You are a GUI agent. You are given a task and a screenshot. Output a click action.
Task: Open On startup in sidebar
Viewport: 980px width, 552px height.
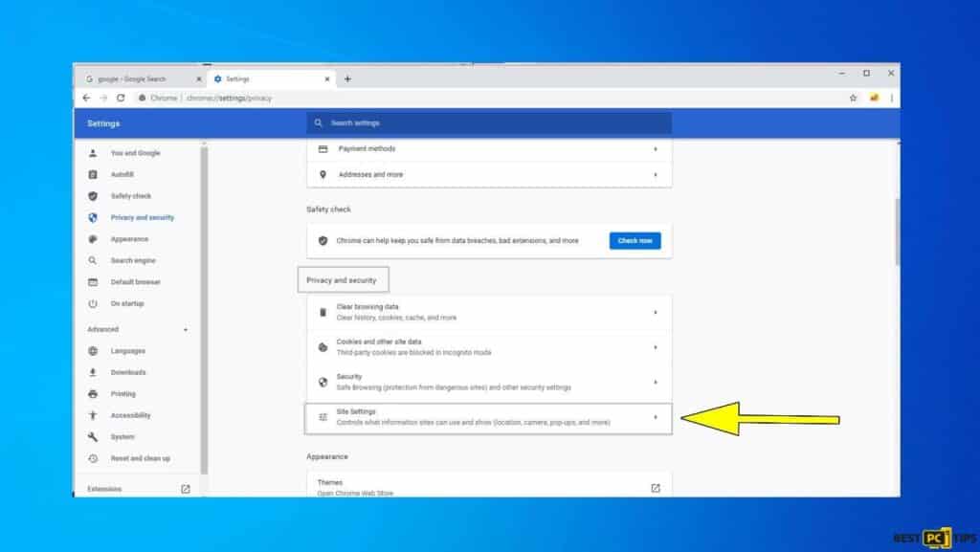pos(127,303)
